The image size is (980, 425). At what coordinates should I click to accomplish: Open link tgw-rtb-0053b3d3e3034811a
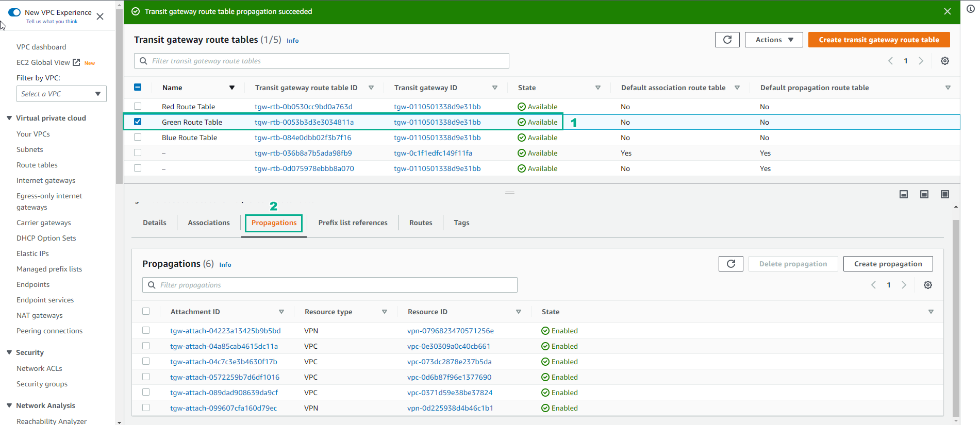click(x=304, y=122)
